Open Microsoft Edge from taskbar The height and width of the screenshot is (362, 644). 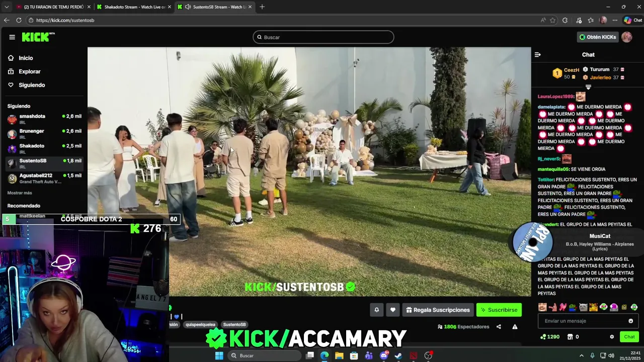coord(325,355)
